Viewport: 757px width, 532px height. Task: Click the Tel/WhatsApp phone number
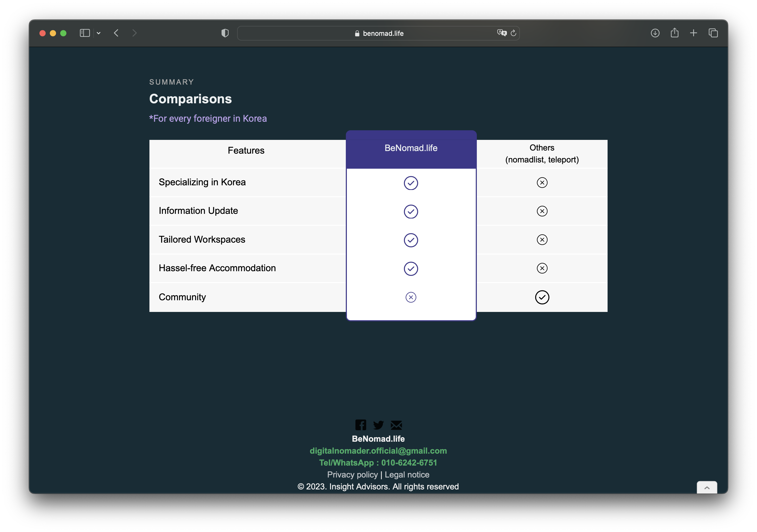[378, 462]
